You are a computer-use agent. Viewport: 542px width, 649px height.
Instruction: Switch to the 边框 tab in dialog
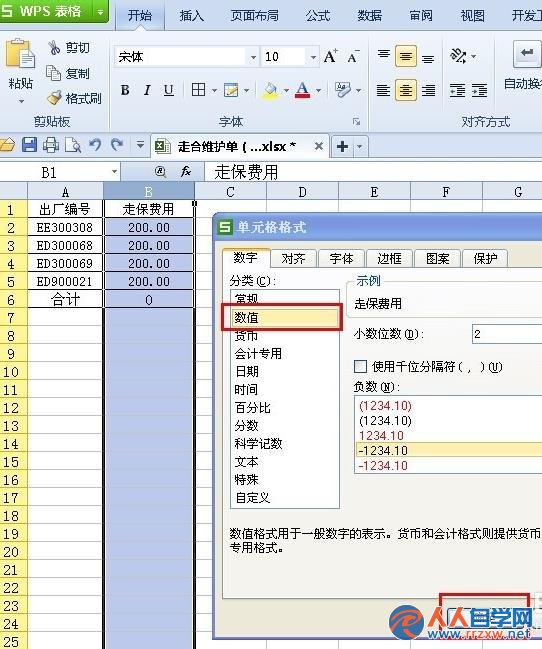389,259
